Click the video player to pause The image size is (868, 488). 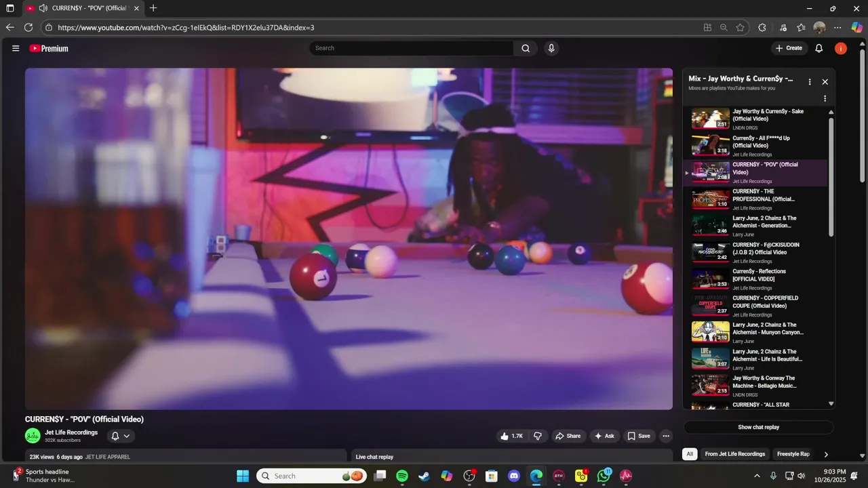click(349, 239)
